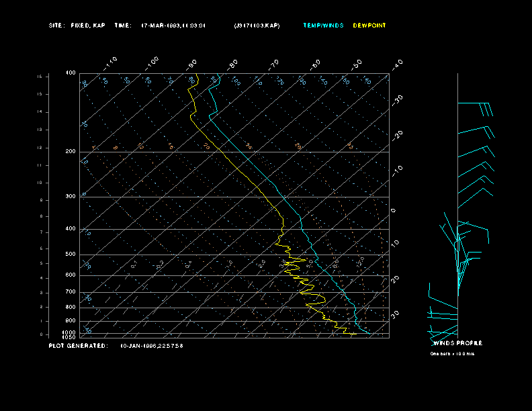The image size is (532, 411).
Task: Click the 600 pressure level label
Action: (71, 275)
